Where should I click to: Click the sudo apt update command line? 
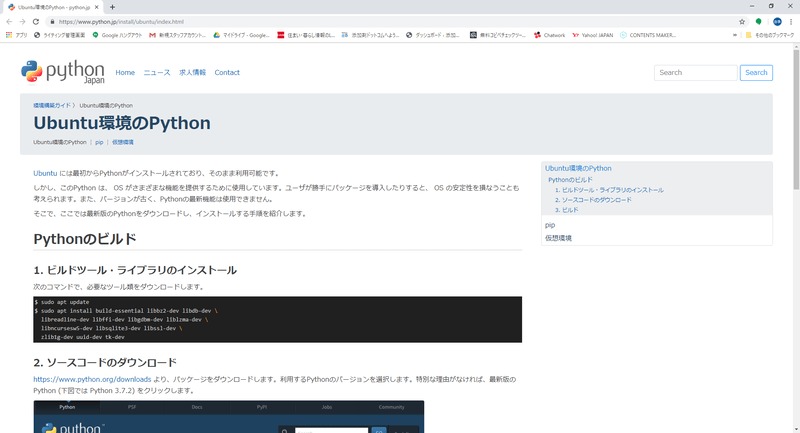[x=62, y=302]
